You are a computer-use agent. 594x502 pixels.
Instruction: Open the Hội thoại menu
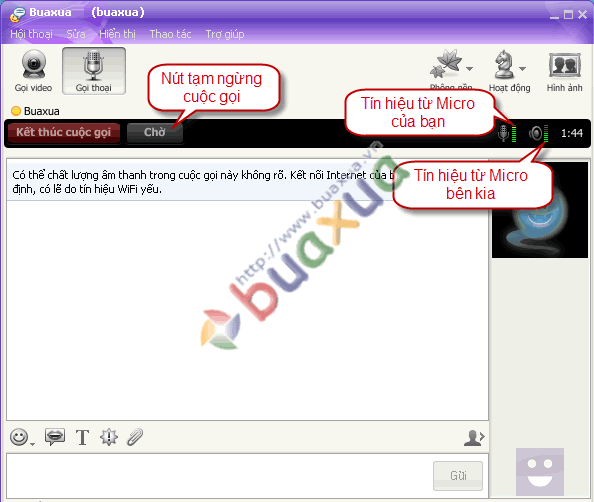point(31,34)
